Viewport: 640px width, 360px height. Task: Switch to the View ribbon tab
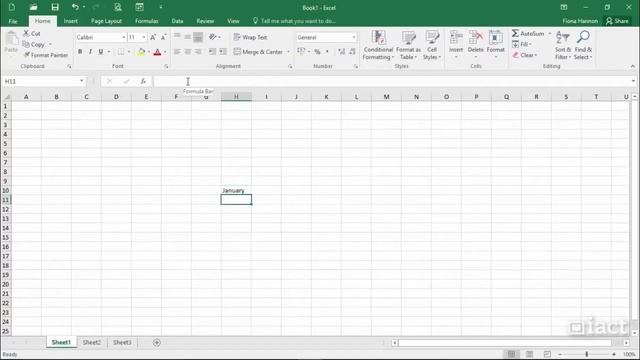coord(233,21)
